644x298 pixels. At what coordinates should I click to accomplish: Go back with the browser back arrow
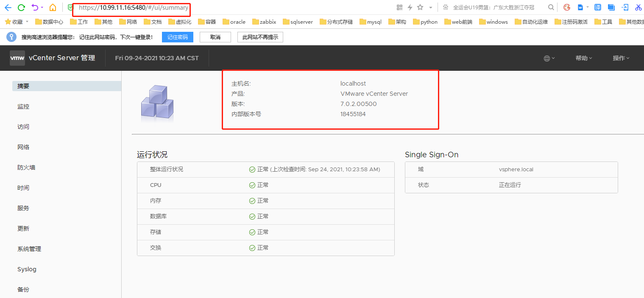(8, 7)
